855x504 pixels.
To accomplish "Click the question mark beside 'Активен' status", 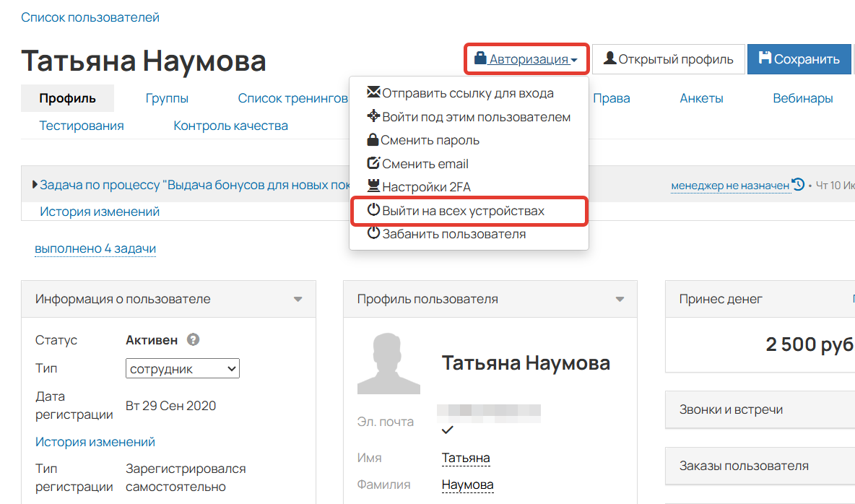I will coord(192,339).
